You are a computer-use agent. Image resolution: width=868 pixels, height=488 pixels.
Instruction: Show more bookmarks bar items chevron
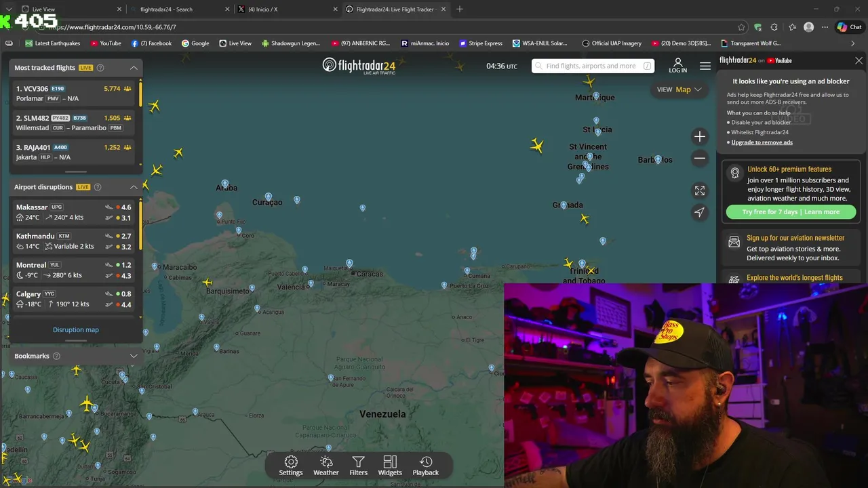coord(852,43)
